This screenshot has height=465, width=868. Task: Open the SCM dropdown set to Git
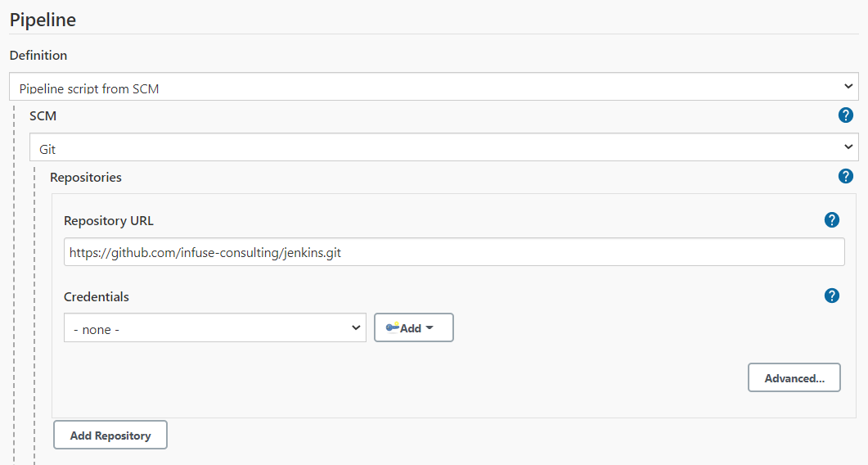click(x=444, y=147)
